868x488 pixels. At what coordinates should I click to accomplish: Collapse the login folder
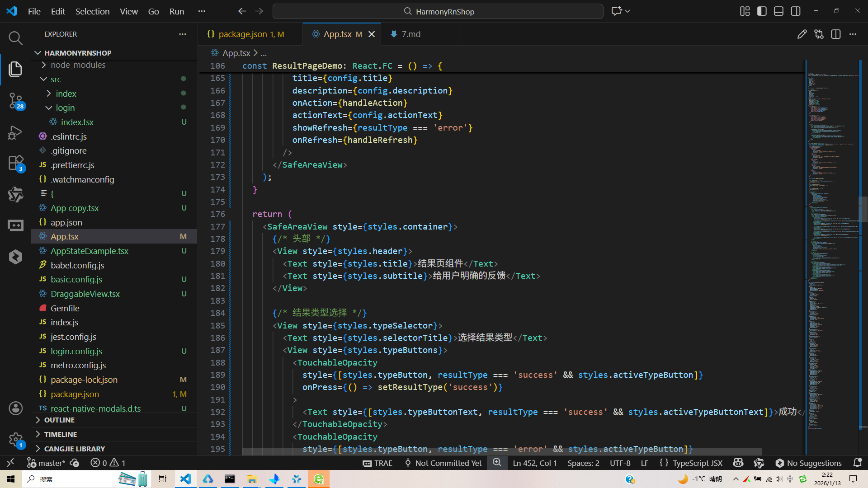(65, 108)
